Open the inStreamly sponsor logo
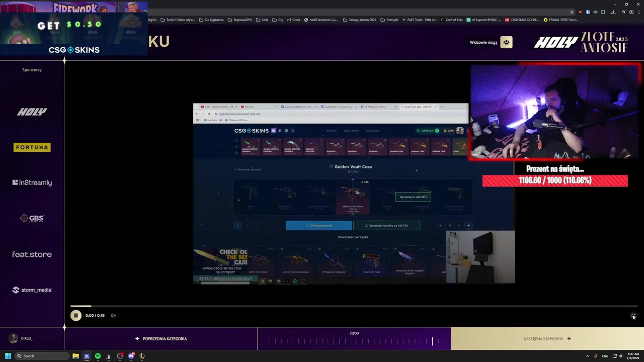This screenshot has width=644, height=362. point(32,183)
